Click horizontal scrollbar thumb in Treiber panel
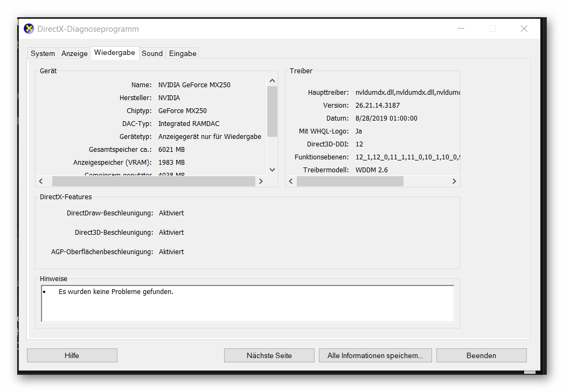Image resolution: width=564 pixels, height=392 pixels. click(350, 181)
